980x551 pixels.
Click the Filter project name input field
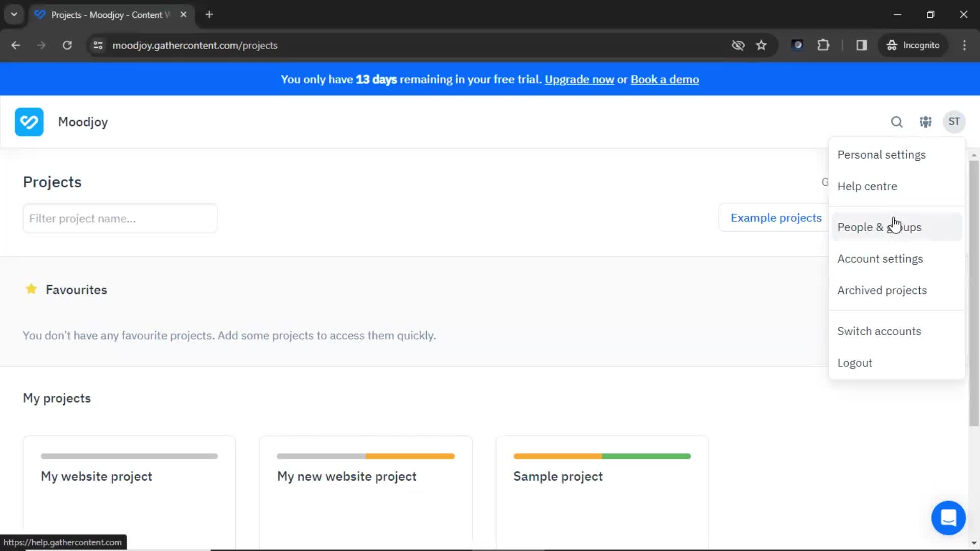pyautogui.click(x=120, y=219)
